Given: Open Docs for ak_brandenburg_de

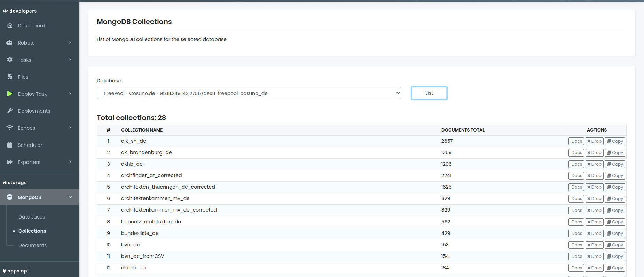Looking at the screenshot, I should pos(576,153).
